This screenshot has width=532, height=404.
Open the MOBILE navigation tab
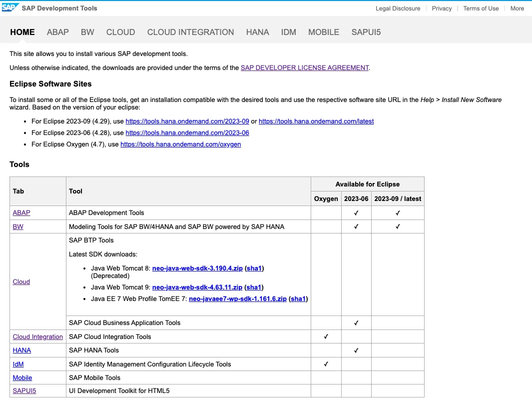point(323,32)
